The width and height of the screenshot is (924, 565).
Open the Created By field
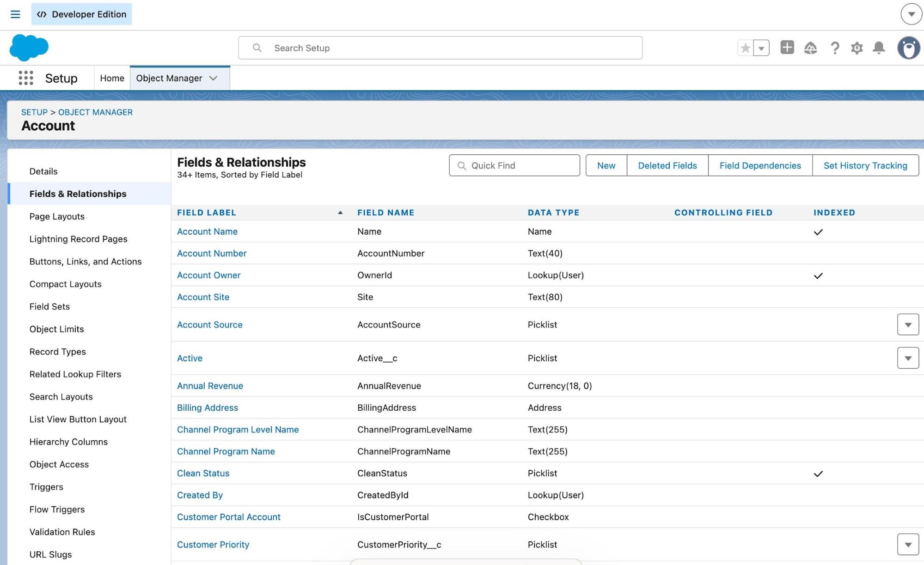200,495
